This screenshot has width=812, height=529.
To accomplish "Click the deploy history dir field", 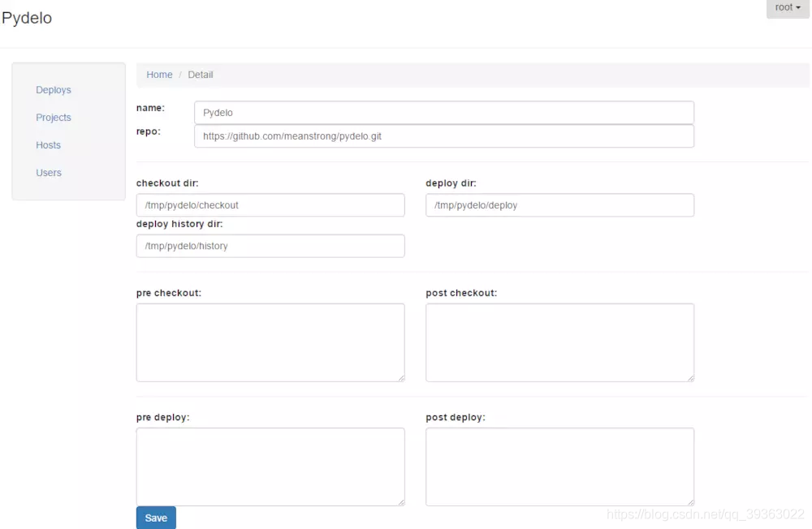I will coord(270,246).
